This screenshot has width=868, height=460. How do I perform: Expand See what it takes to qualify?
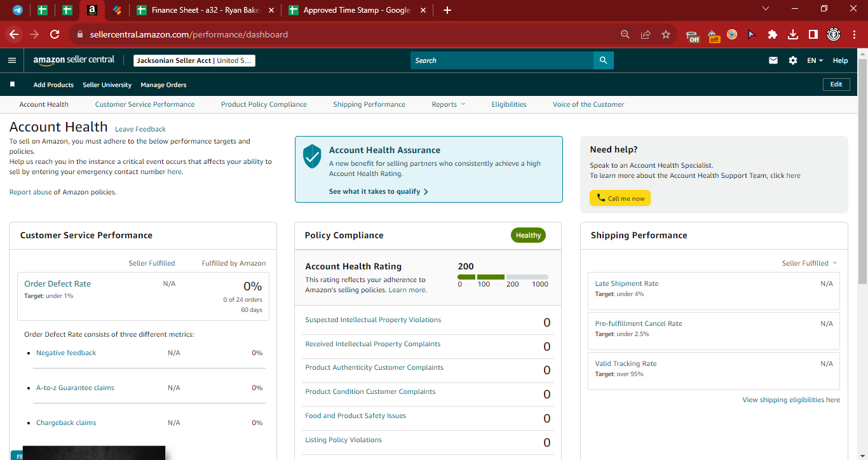(379, 191)
